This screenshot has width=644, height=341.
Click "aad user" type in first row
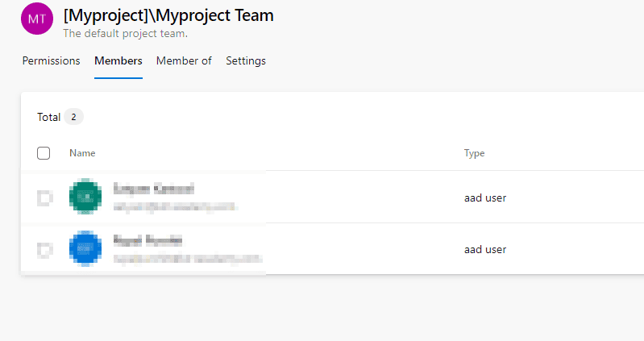[x=485, y=198]
